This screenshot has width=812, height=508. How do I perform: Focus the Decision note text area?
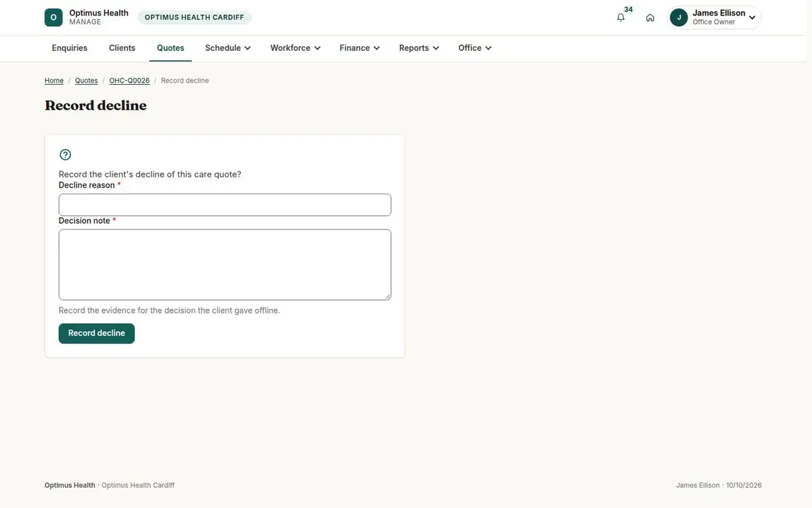click(225, 265)
